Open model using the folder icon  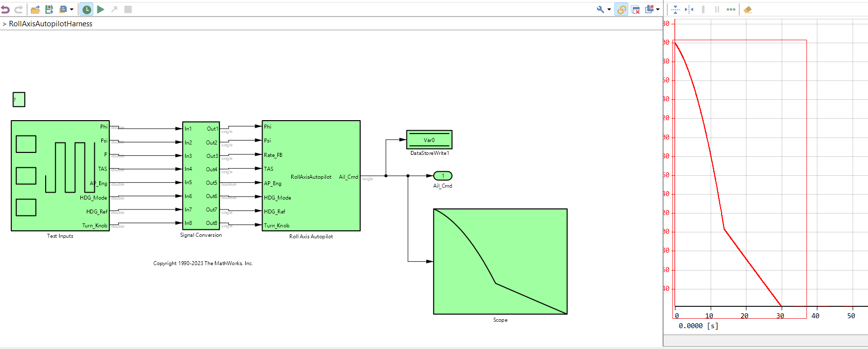tap(35, 9)
